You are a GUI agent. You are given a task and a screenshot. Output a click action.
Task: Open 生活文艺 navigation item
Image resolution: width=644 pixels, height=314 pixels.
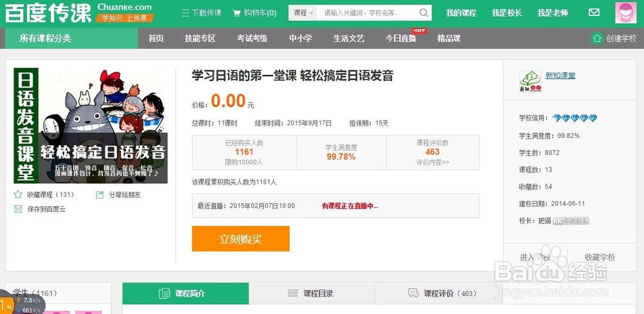348,38
